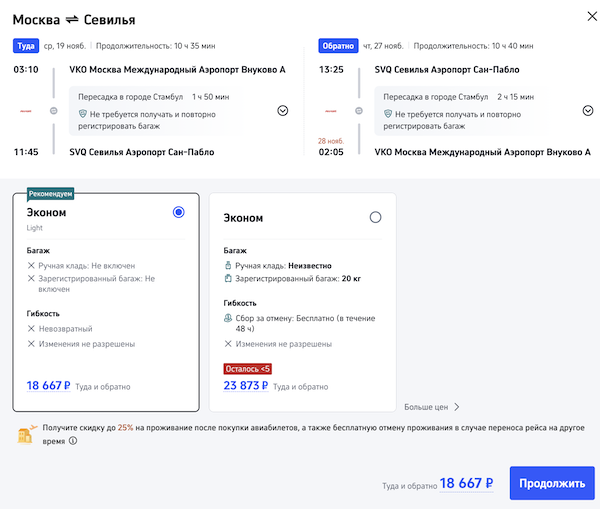Click the Обратно return label
Screen dimensions: 600x509
pyautogui.click(x=337, y=46)
